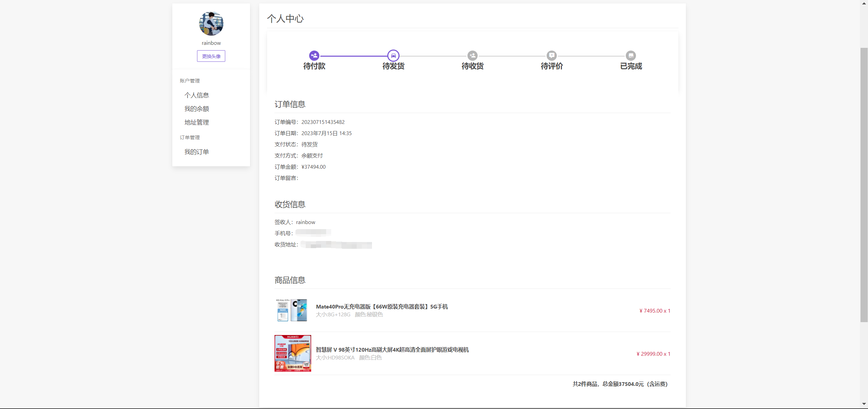Open the Mate40Pro无充电器版 product title
868x409 pixels.
point(382,306)
